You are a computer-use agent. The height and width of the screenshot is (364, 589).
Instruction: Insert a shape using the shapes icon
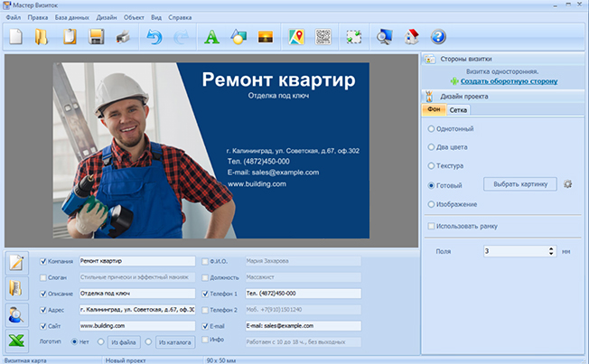point(238,37)
